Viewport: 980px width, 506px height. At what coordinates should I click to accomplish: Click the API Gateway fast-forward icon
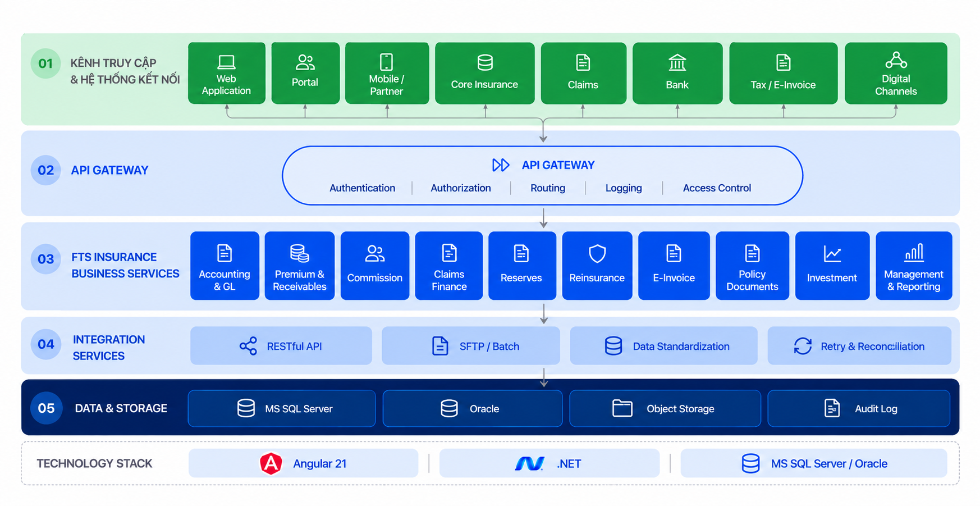[501, 165]
